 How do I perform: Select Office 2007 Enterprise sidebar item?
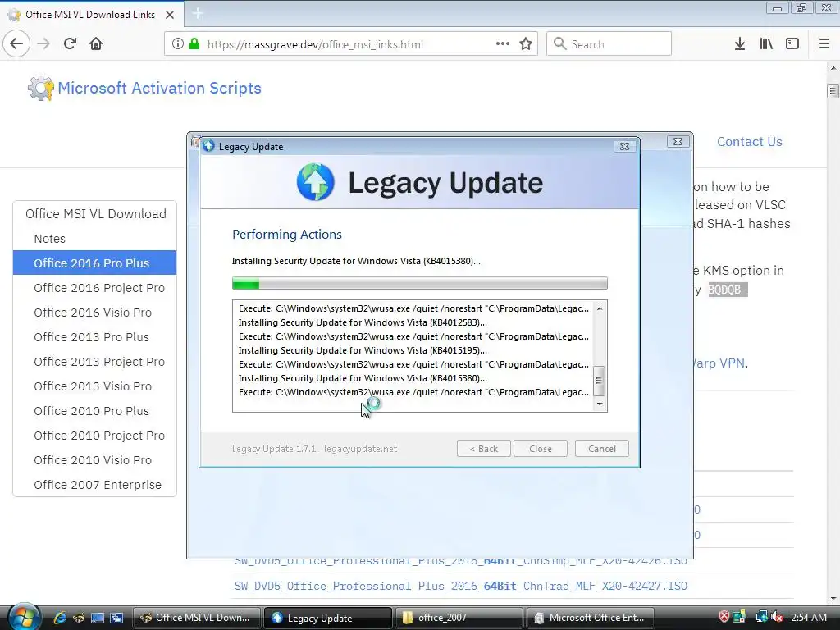point(98,485)
